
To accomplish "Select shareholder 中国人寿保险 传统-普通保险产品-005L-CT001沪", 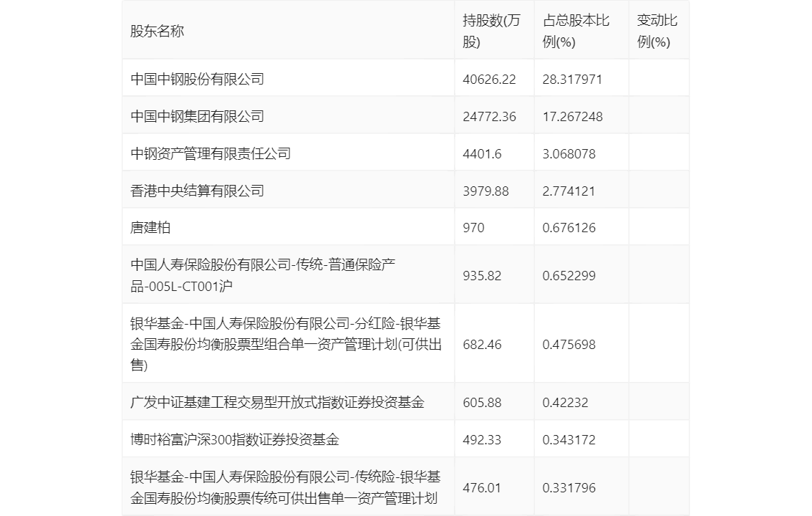I will click(x=263, y=276).
